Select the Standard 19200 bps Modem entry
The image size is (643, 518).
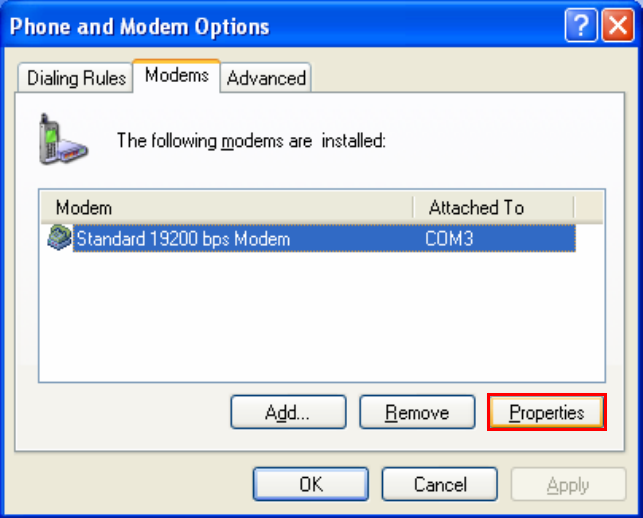[x=183, y=239]
